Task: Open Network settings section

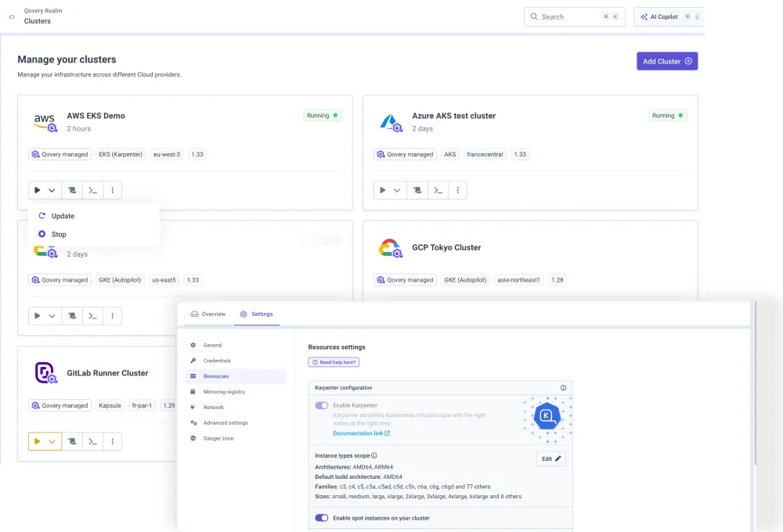Action: pyautogui.click(x=236, y=408)
